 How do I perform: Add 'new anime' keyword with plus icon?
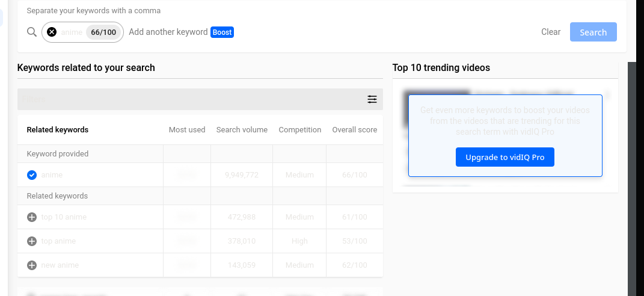[32, 265]
